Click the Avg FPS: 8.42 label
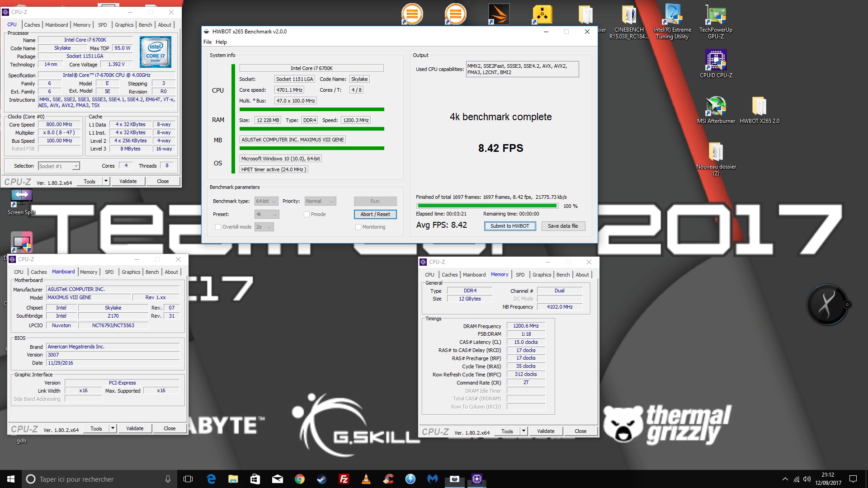868x488 pixels. coord(441,225)
